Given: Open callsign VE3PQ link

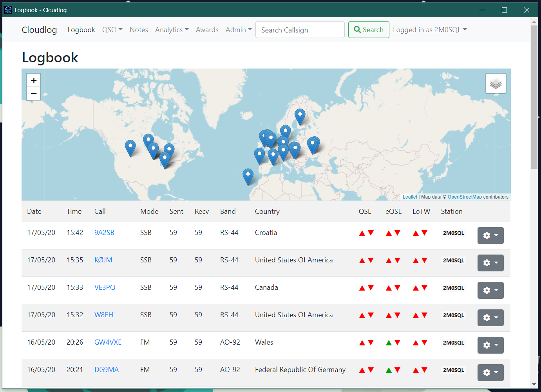Looking at the screenshot, I should (x=105, y=287).
